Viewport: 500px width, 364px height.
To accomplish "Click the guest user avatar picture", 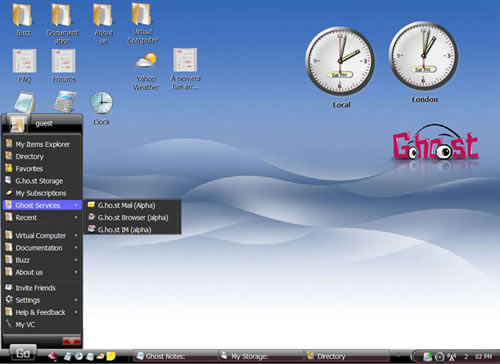I will pos(17,124).
